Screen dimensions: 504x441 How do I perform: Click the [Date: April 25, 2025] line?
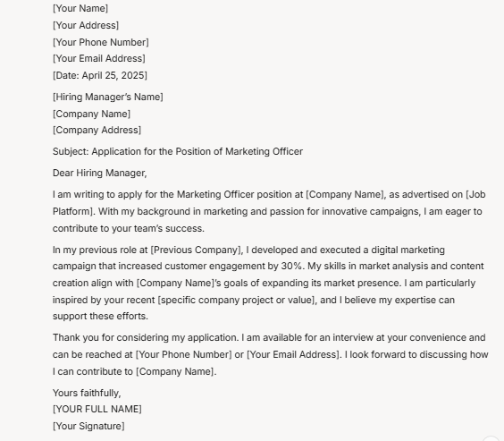[100, 75]
